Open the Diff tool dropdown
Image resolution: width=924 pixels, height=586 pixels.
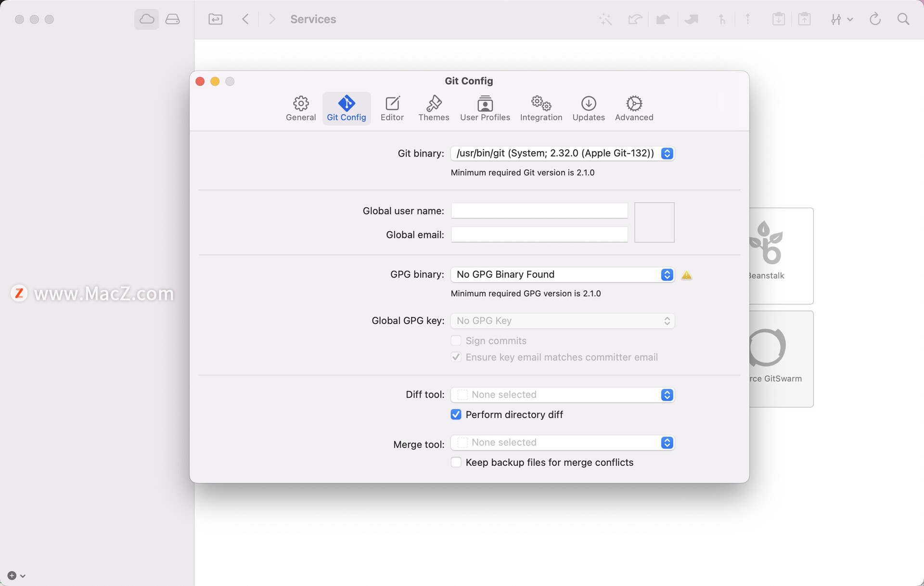(562, 395)
